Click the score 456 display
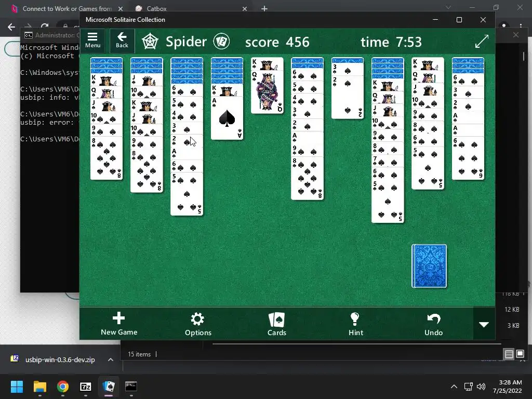This screenshot has width=532, height=399. pyautogui.click(x=277, y=42)
